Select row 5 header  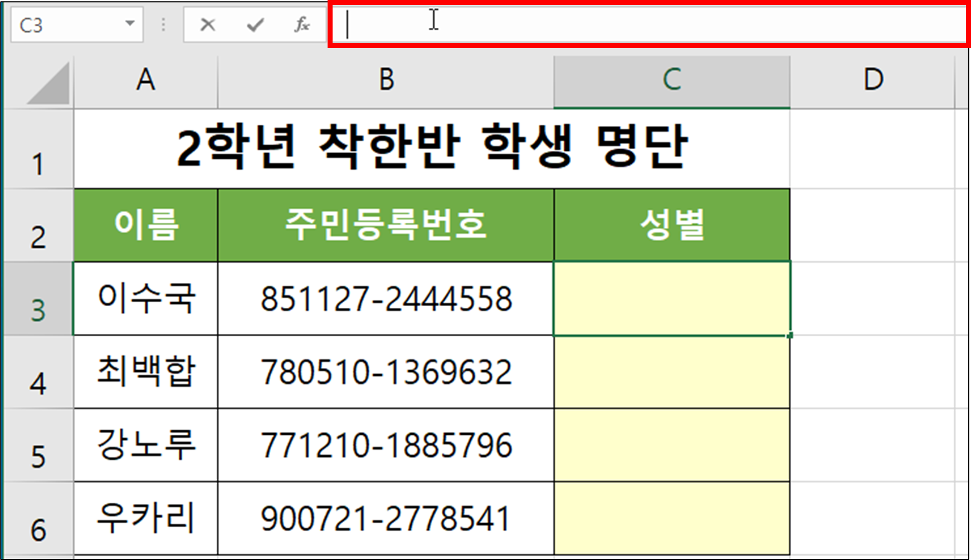(x=38, y=445)
